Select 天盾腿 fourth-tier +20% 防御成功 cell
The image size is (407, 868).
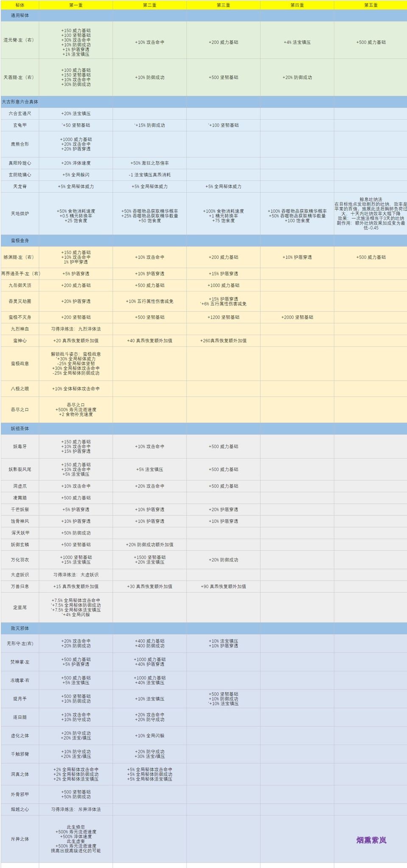coord(297,78)
